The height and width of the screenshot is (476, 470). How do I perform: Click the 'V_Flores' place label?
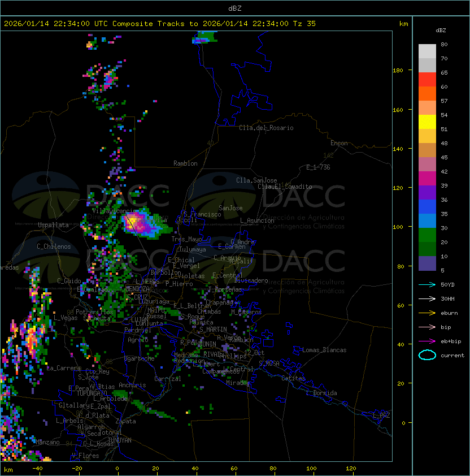(85, 456)
